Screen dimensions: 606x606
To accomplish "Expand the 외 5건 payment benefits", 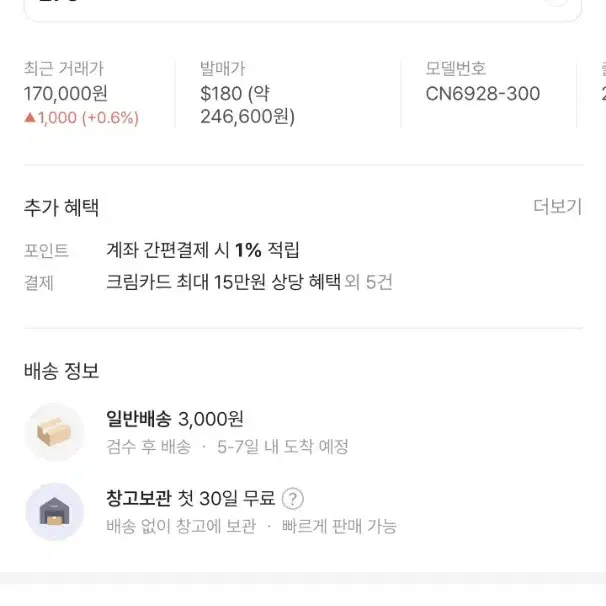I will 368,282.
